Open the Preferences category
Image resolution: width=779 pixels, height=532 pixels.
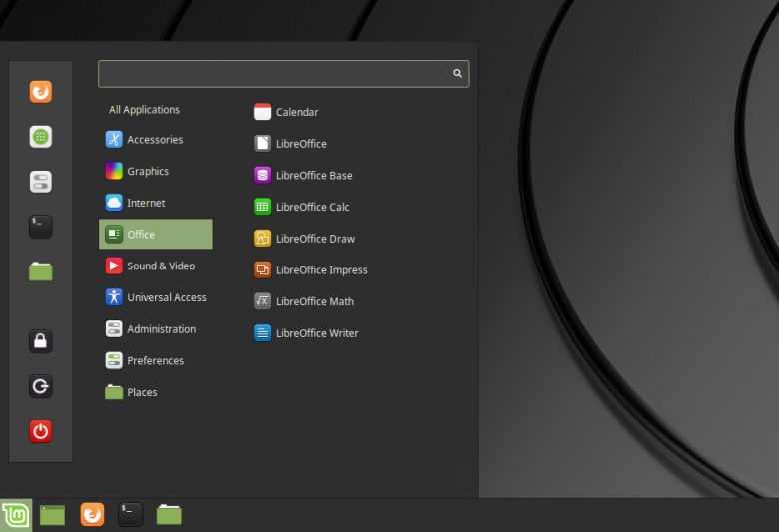(156, 360)
